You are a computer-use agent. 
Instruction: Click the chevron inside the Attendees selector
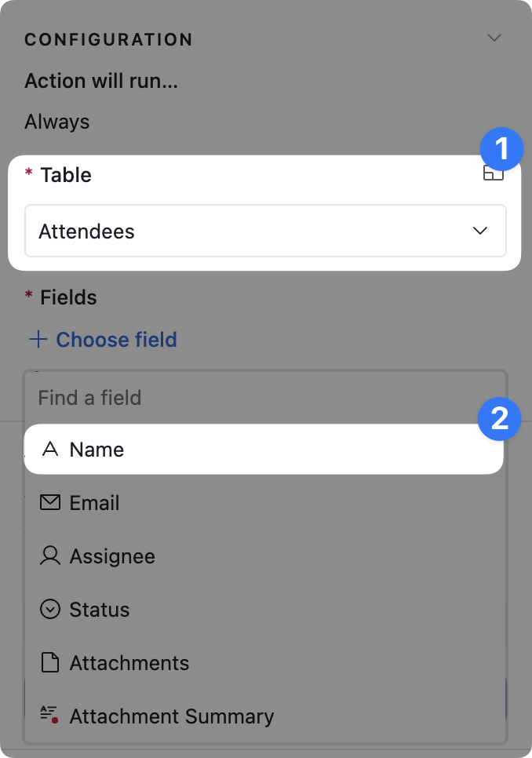point(479,231)
